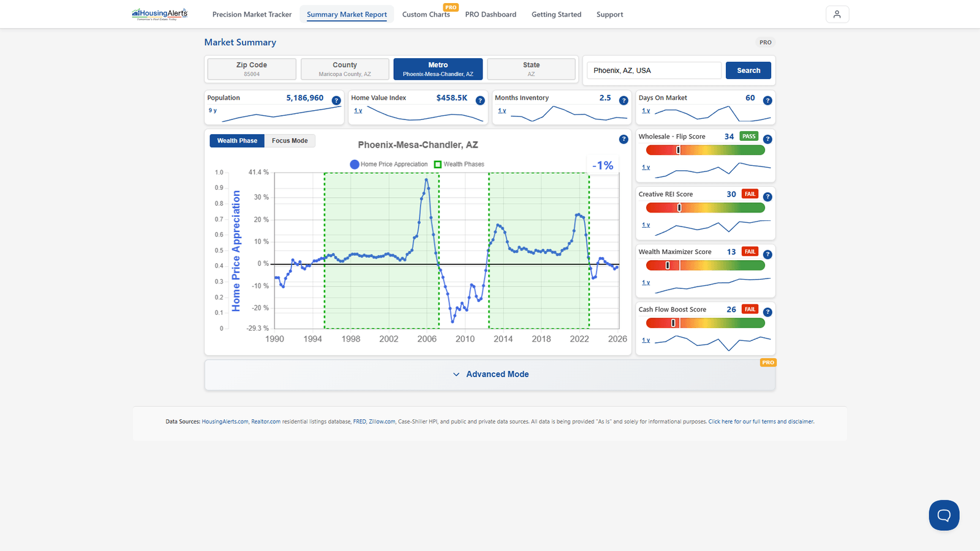Change Days On Market 1 y timeframe
980x551 pixels.
point(646,110)
